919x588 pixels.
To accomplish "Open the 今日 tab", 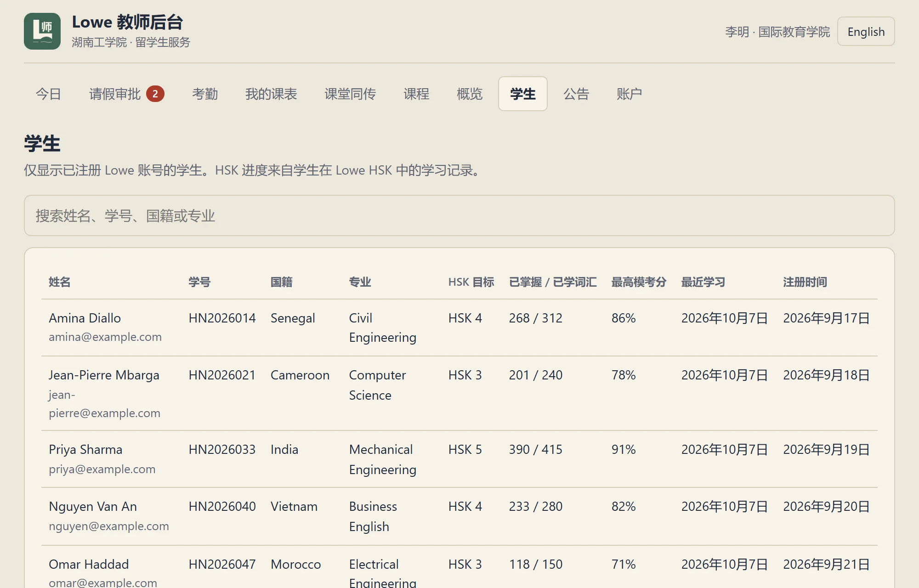I will (49, 94).
